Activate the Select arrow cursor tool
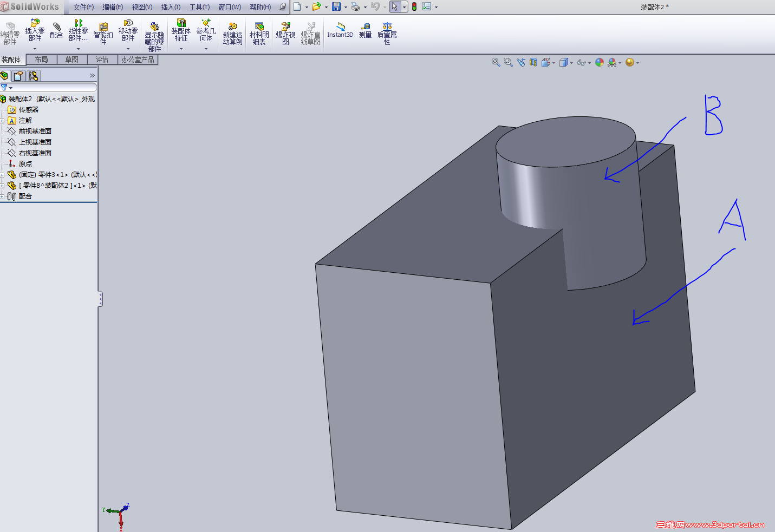 click(395, 6)
